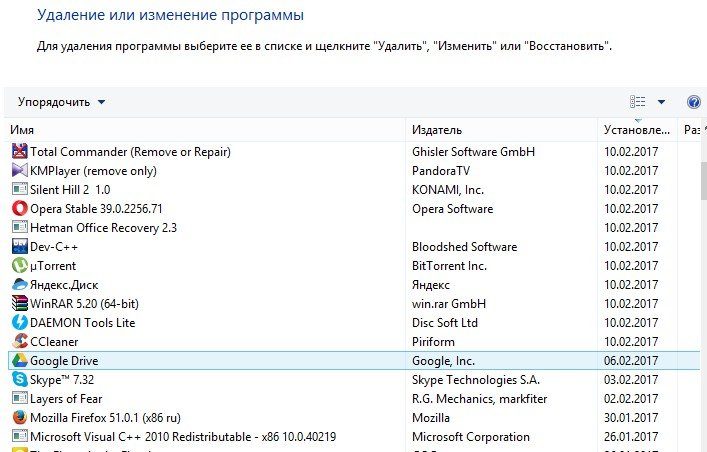Expand the view options dropdown arrow
This screenshot has height=452, width=707.
pos(661,102)
